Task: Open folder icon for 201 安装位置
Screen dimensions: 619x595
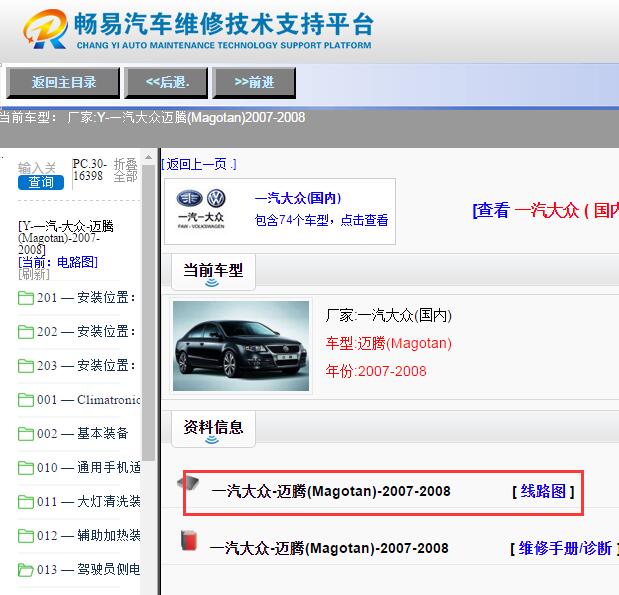Action: coord(26,298)
